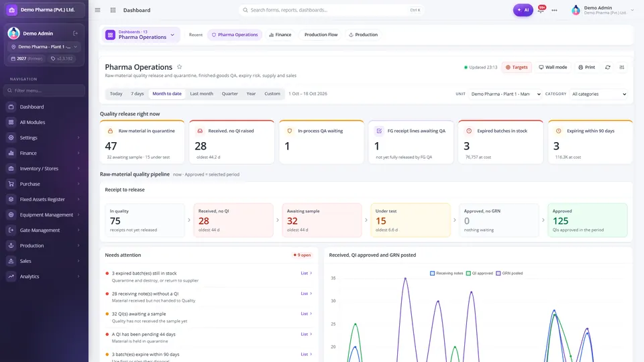Screen dimensions: 644x362
Task: Expand the Sales sidebar menu
Action: tap(44, 261)
